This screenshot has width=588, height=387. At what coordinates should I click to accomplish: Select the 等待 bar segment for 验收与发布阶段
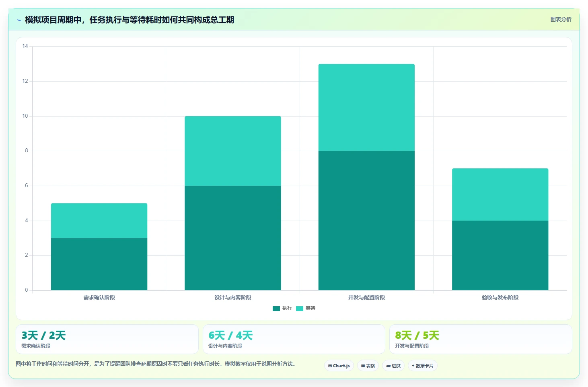pos(500,195)
